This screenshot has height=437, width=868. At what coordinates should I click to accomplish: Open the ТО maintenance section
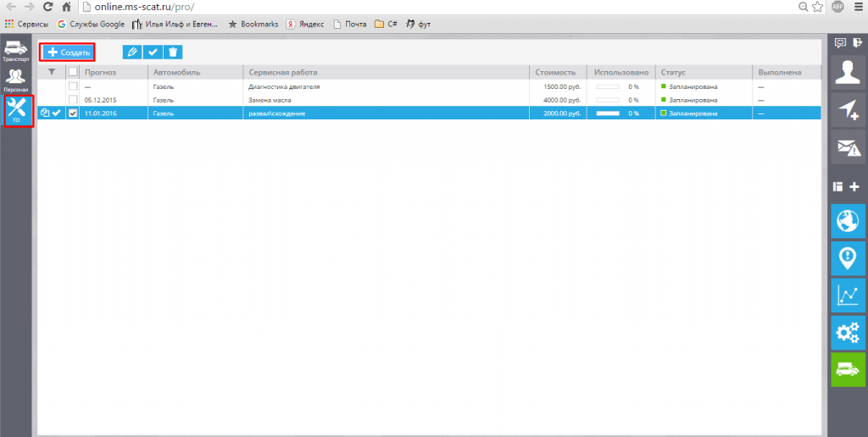(19, 111)
